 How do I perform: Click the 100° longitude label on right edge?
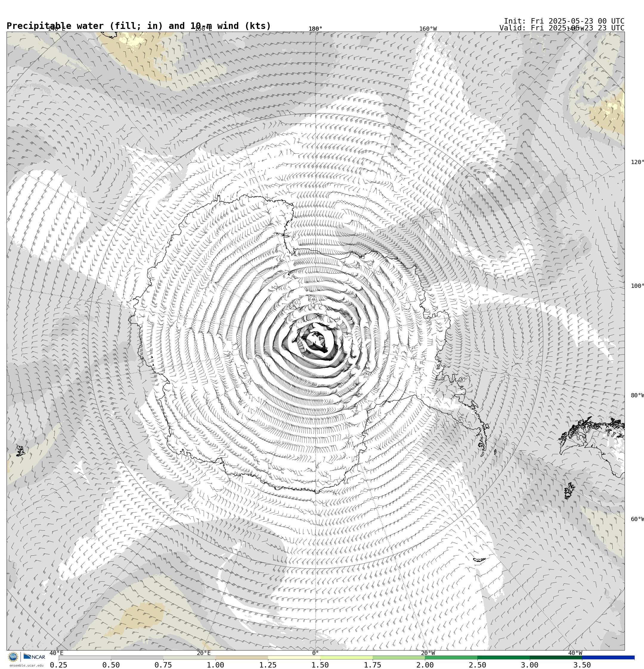click(x=637, y=286)
